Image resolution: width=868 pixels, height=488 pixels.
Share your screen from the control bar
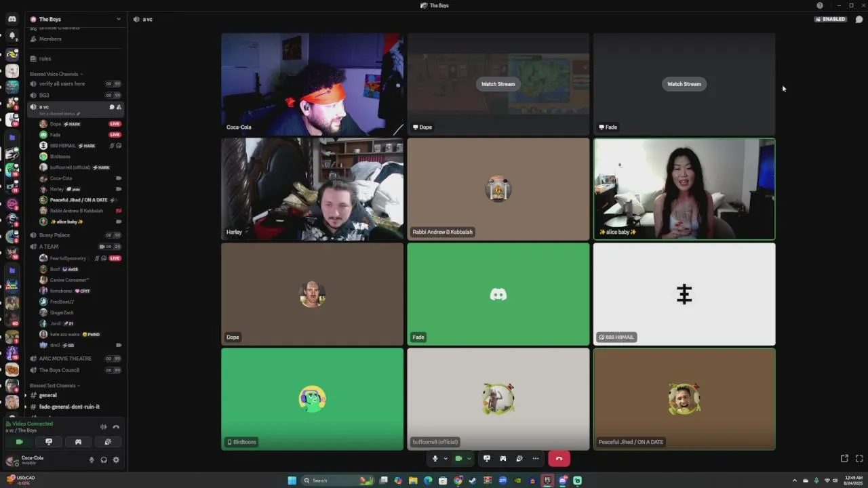[x=487, y=459]
